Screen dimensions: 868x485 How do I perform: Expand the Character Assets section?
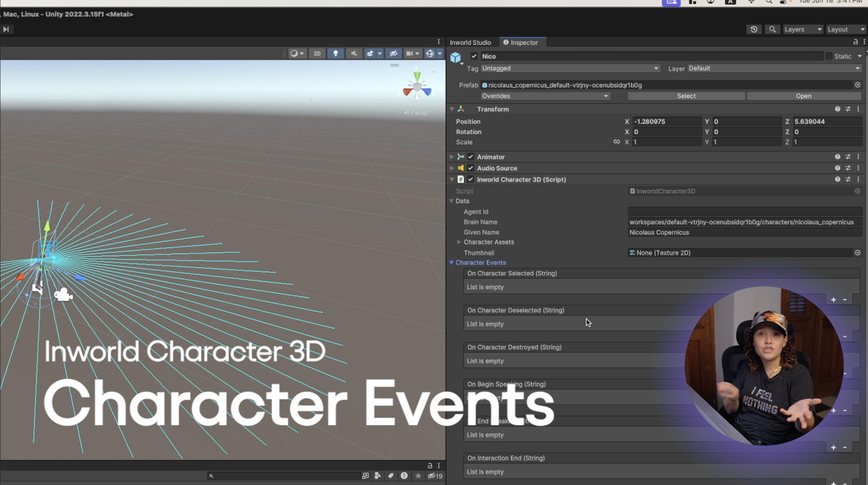click(459, 242)
